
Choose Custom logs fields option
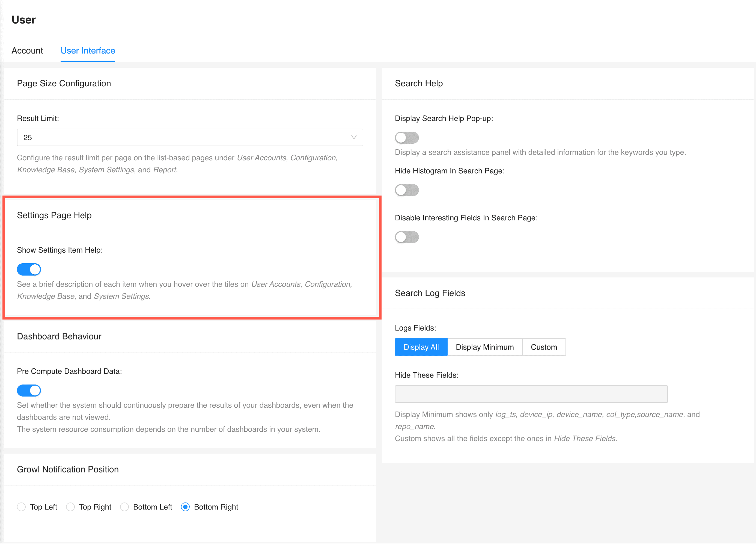coord(544,347)
